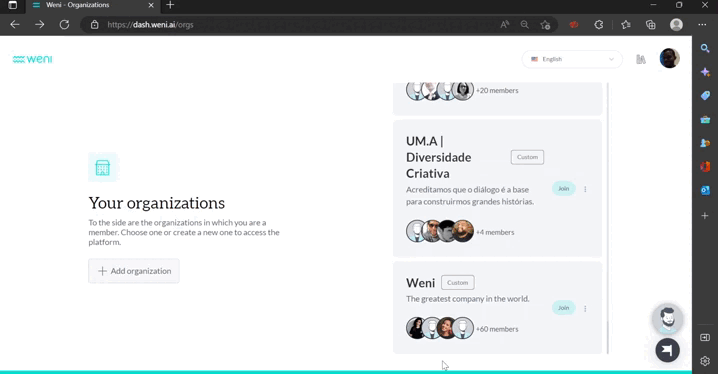Open the learning books icon in header
This screenshot has width=718, height=374.
pyautogui.click(x=641, y=59)
